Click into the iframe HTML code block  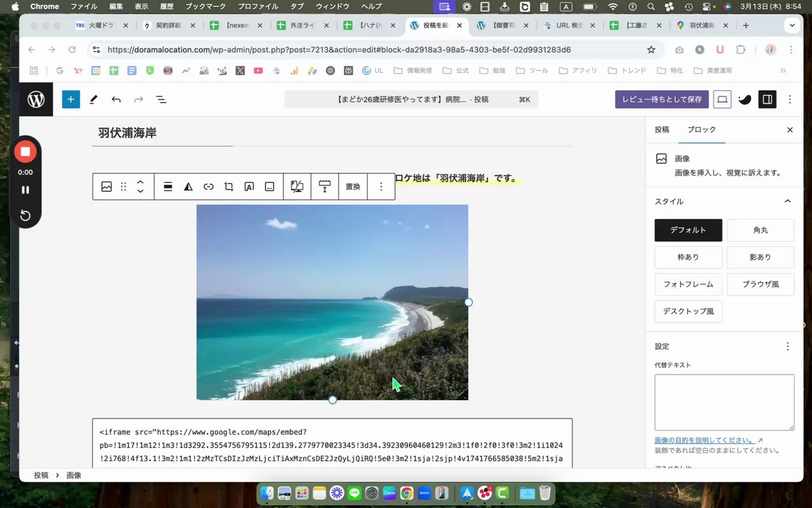click(x=332, y=444)
